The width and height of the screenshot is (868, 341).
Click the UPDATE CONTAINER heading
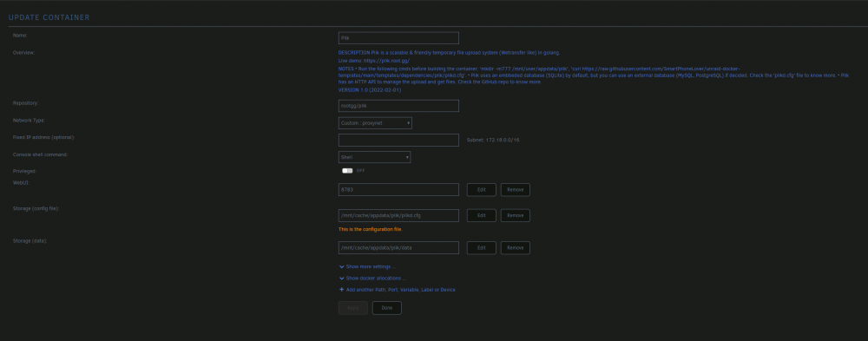[49, 17]
